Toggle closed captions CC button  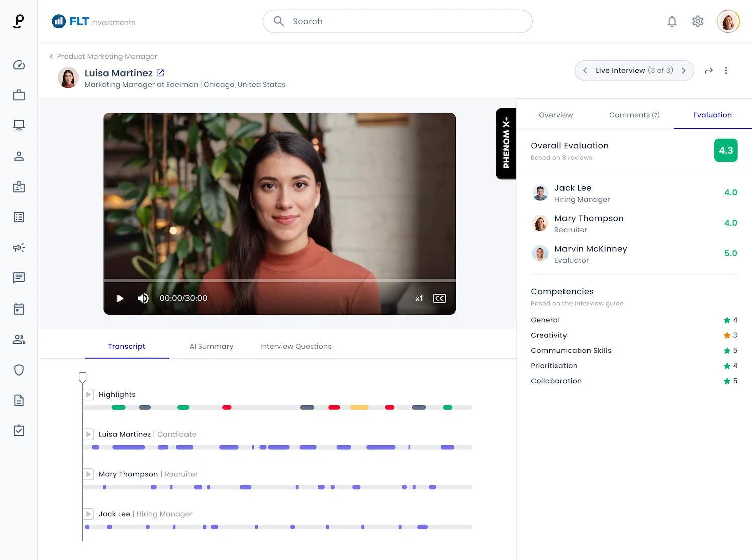click(439, 298)
